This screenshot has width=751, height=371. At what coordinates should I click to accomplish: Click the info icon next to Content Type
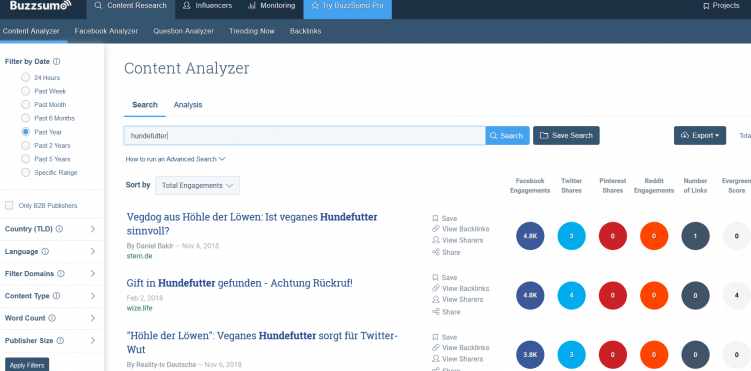coord(57,296)
